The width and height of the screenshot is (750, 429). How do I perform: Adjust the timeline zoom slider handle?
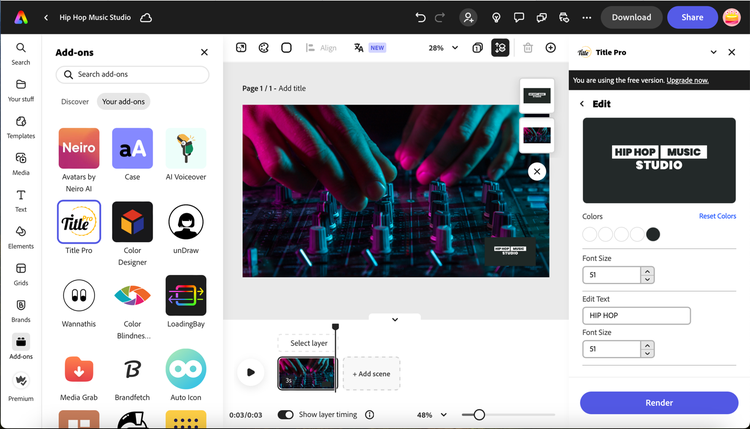tap(479, 415)
